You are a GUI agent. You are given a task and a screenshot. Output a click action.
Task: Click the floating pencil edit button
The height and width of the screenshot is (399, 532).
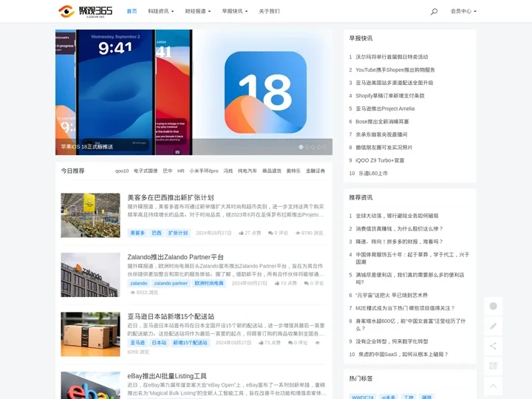click(493, 326)
